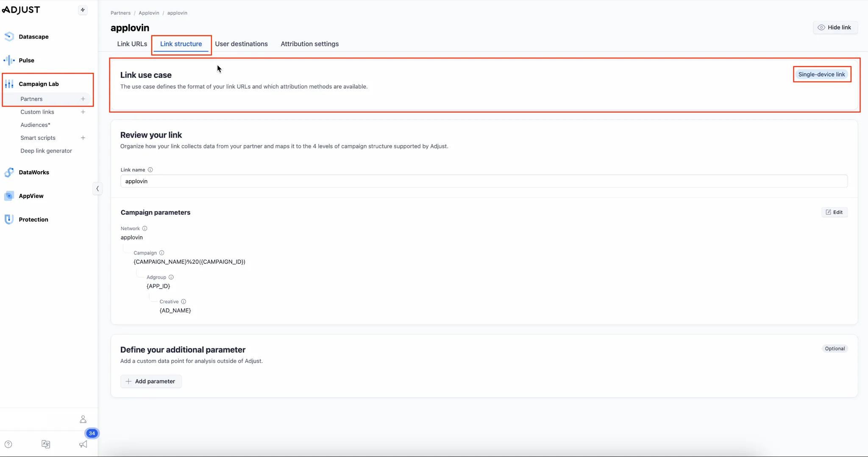Toggle Hide link visibility
Screen dimensions: 868x457
835,28
